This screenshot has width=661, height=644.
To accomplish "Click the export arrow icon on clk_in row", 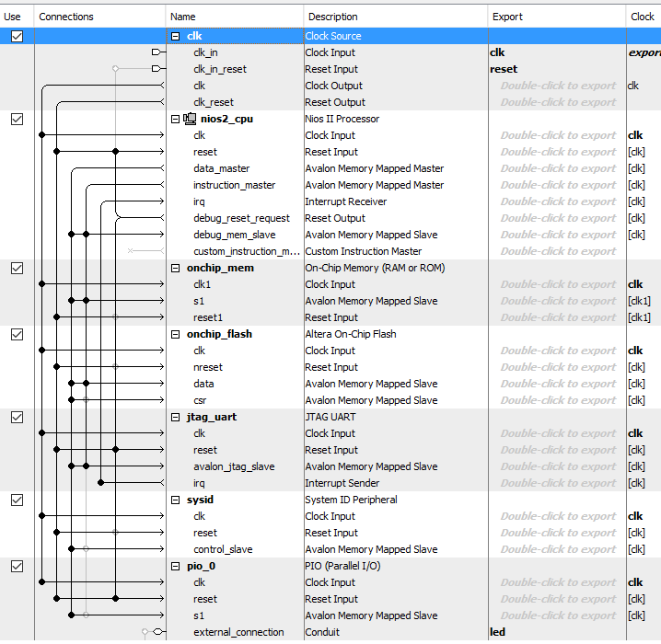I will tap(157, 52).
